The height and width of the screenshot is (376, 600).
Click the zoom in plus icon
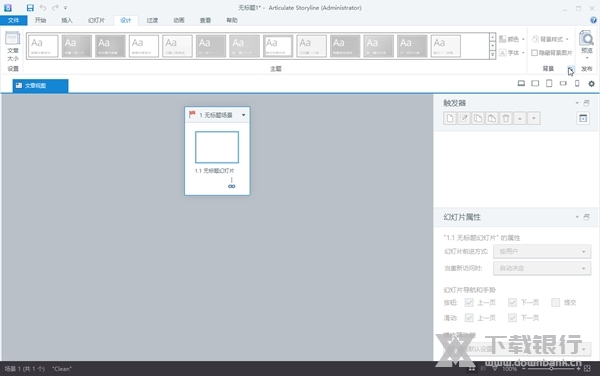[x=578, y=369]
